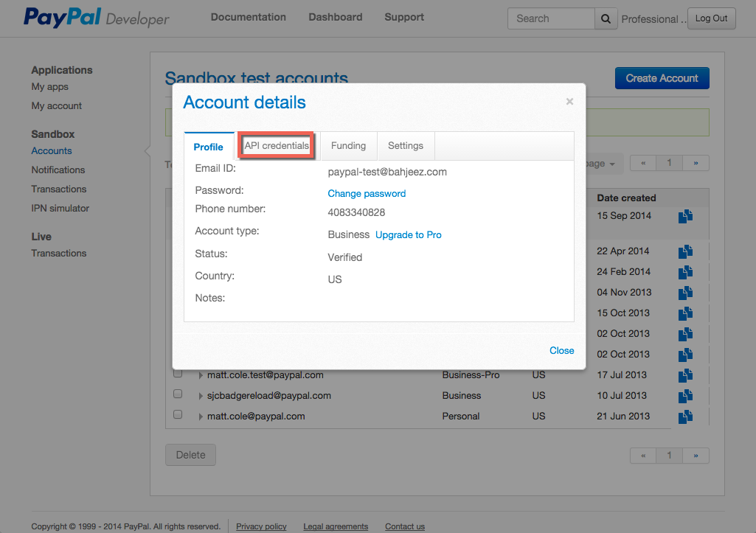Click page 1 in pagination below the table
Screen dimensions: 756x533
point(669,456)
